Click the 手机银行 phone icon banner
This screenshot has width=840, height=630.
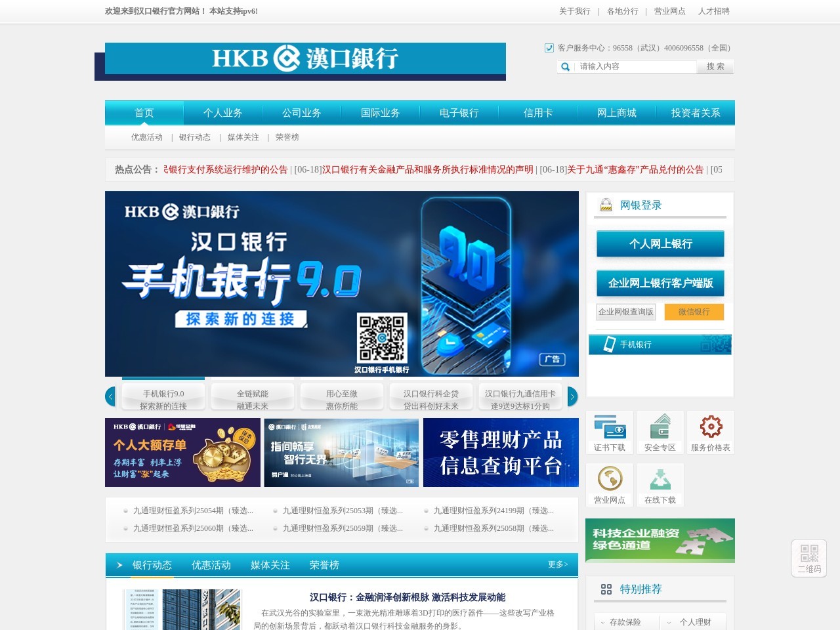pos(660,345)
